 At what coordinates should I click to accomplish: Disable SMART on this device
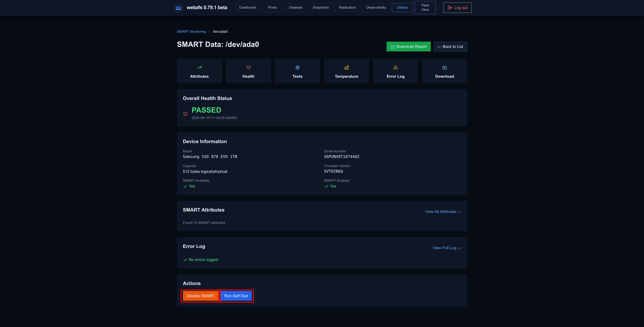(x=200, y=296)
